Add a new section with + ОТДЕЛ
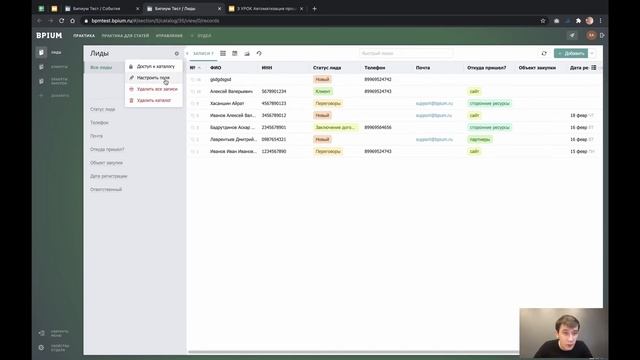640x360 pixels. [201, 36]
